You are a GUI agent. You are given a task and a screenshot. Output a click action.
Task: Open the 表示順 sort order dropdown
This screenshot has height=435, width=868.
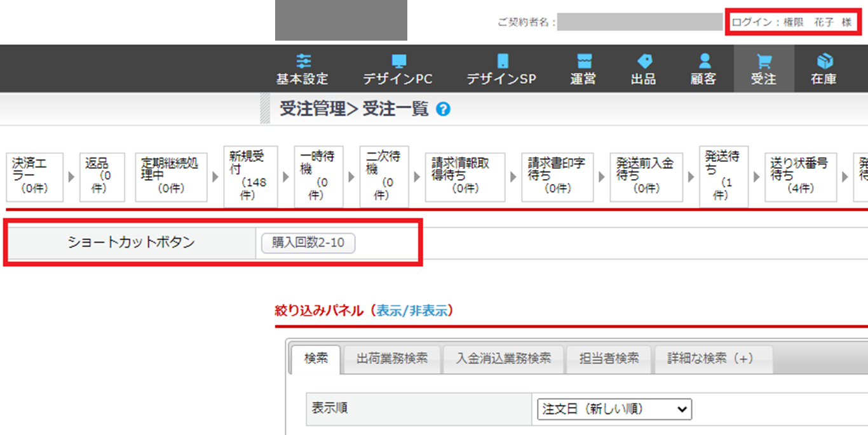click(x=614, y=410)
